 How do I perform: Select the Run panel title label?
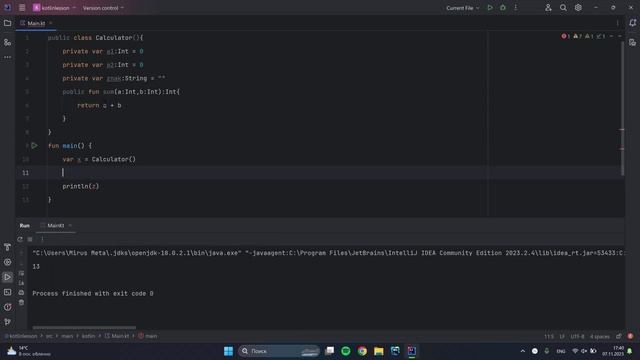click(24, 226)
